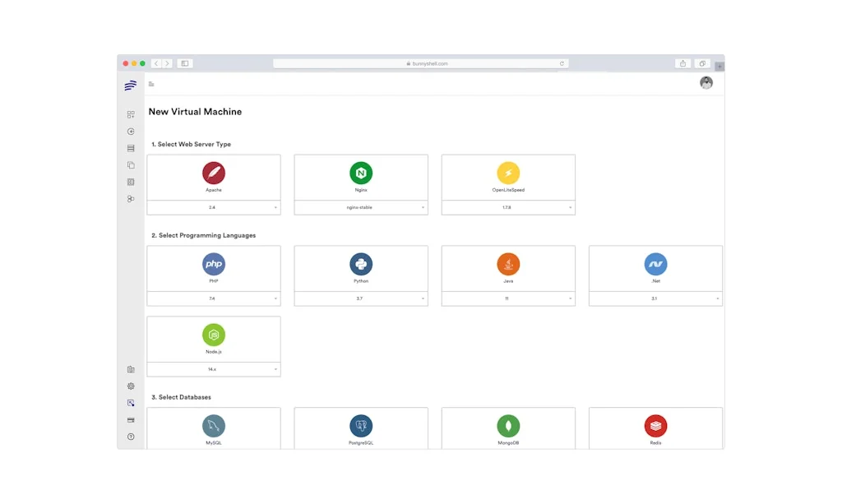Pick the .Net language icon
This screenshot has height=504, width=842.
(x=655, y=264)
